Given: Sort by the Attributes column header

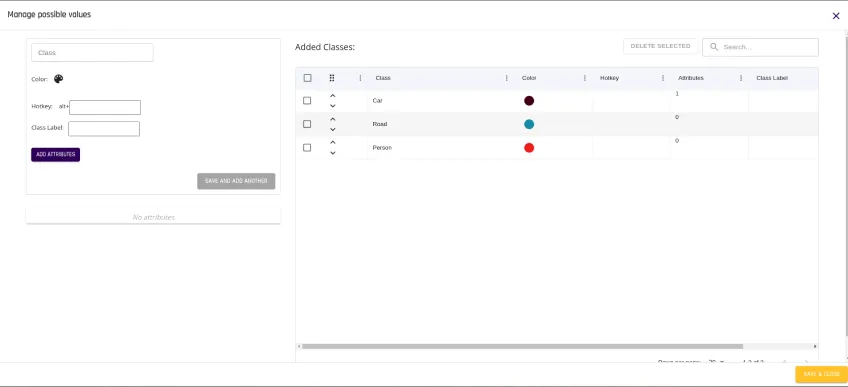Looking at the screenshot, I should [x=691, y=78].
